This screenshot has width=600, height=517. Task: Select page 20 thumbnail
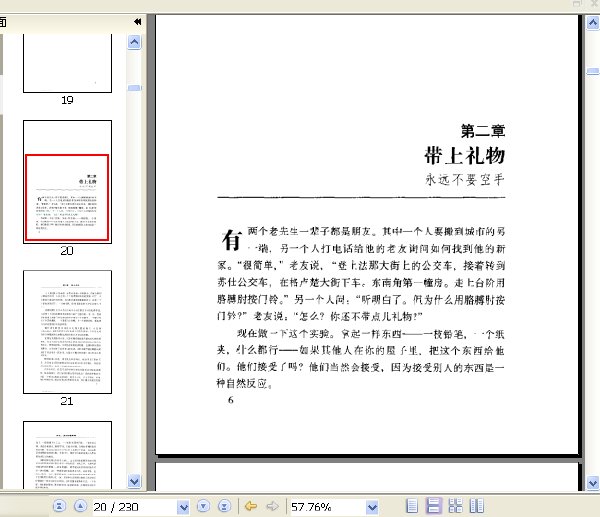click(x=67, y=182)
